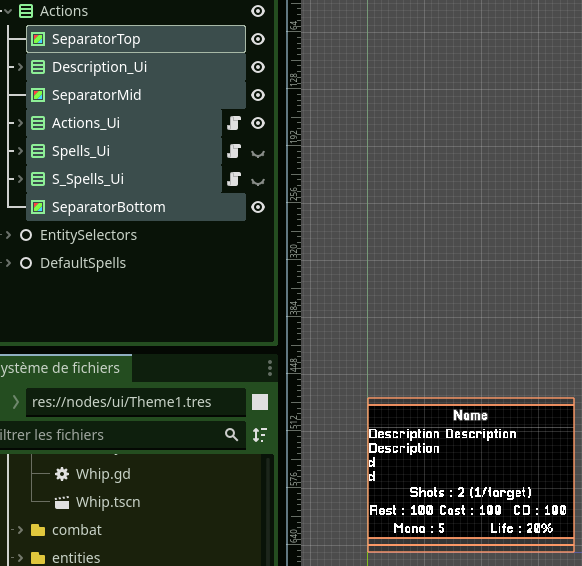Image resolution: width=582 pixels, height=566 pixels.
Task: Click the Actions_Ui container icon
Action: [x=38, y=123]
